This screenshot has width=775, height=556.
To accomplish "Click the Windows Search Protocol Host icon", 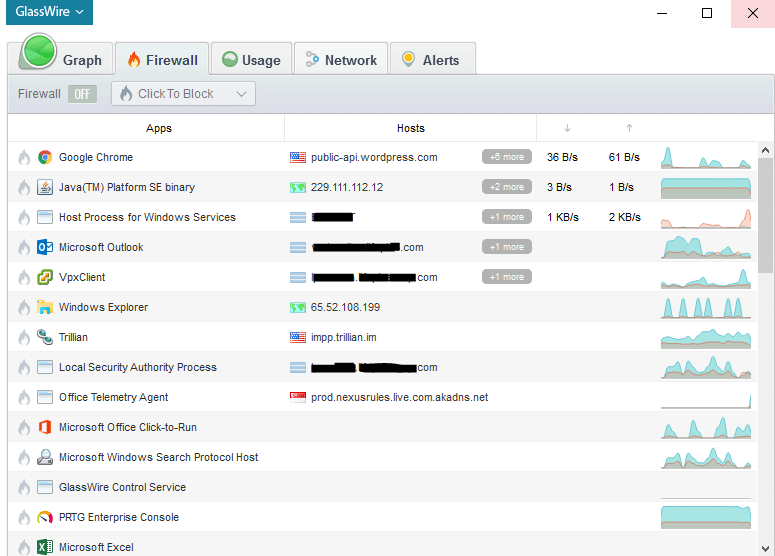I will click(45, 457).
